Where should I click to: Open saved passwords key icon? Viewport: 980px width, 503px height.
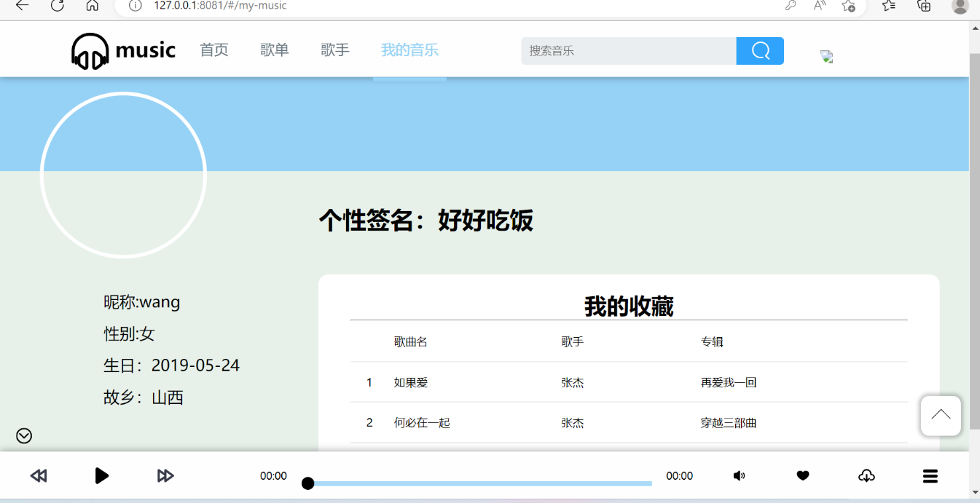[791, 5]
